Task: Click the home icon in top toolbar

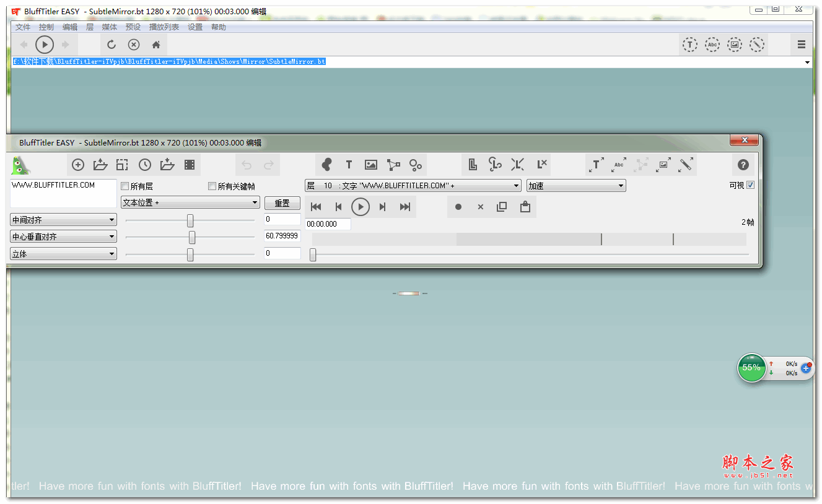Action: click(x=156, y=45)
